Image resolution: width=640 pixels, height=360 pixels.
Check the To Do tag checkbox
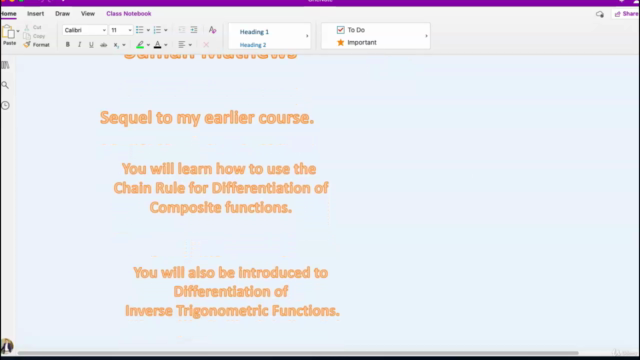click(x=340, y=30)
